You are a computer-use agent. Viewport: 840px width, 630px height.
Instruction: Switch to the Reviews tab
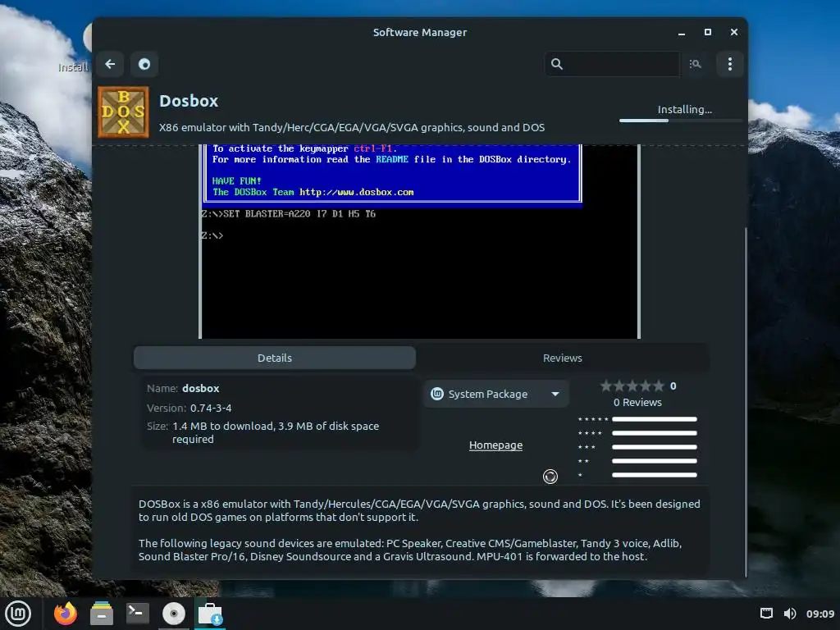(563, 358)
